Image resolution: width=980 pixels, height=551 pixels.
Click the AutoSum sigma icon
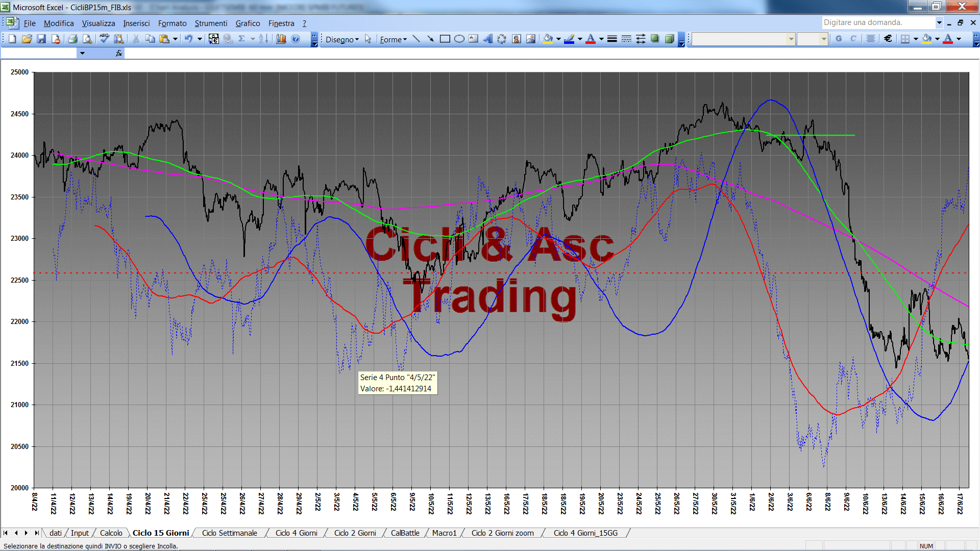[242, 39]
